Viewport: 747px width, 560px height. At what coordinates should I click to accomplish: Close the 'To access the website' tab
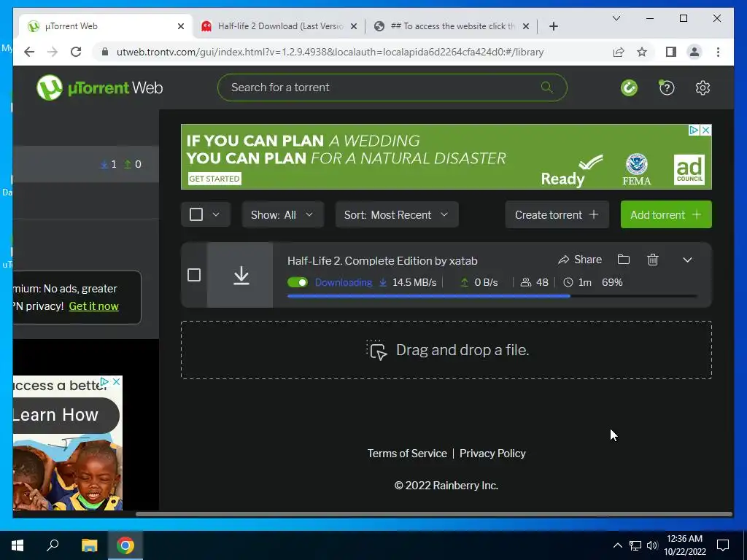pos(525,26)
